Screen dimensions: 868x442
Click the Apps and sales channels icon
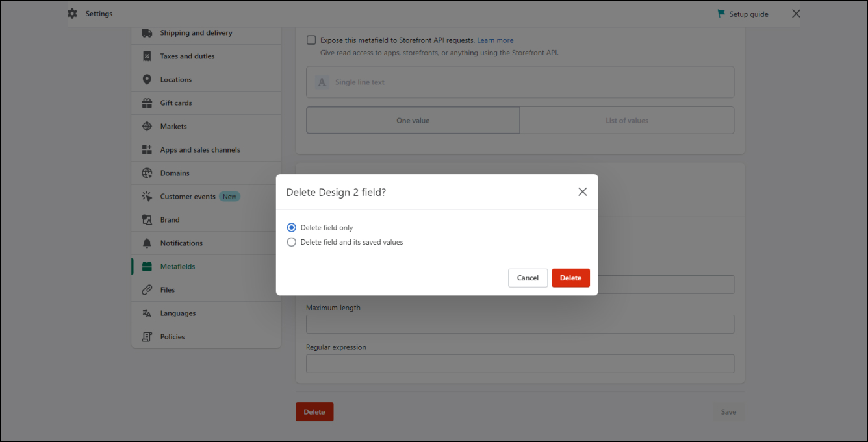pos(147,150)
